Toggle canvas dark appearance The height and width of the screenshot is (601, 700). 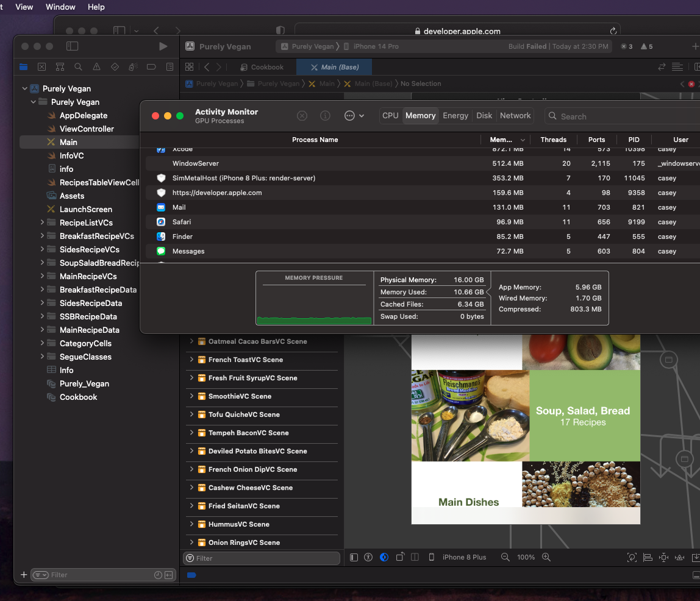384,557
